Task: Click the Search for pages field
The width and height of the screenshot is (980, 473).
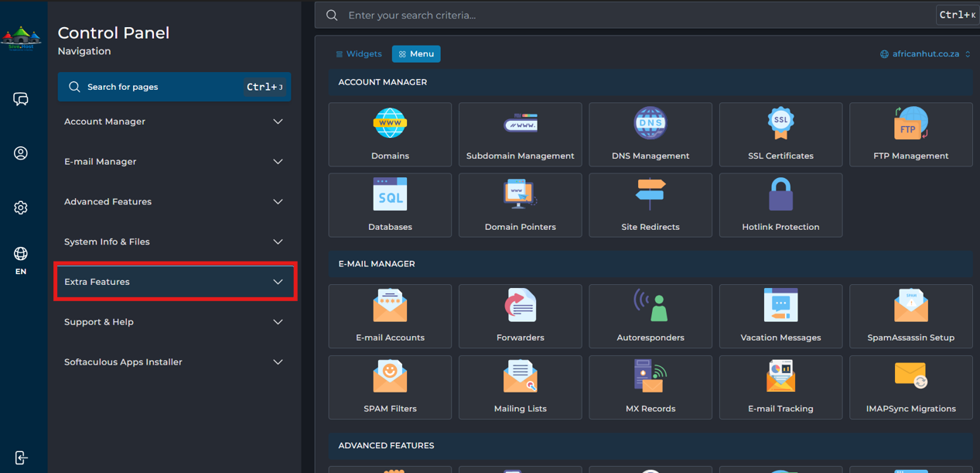Action: tap(174, 87)
